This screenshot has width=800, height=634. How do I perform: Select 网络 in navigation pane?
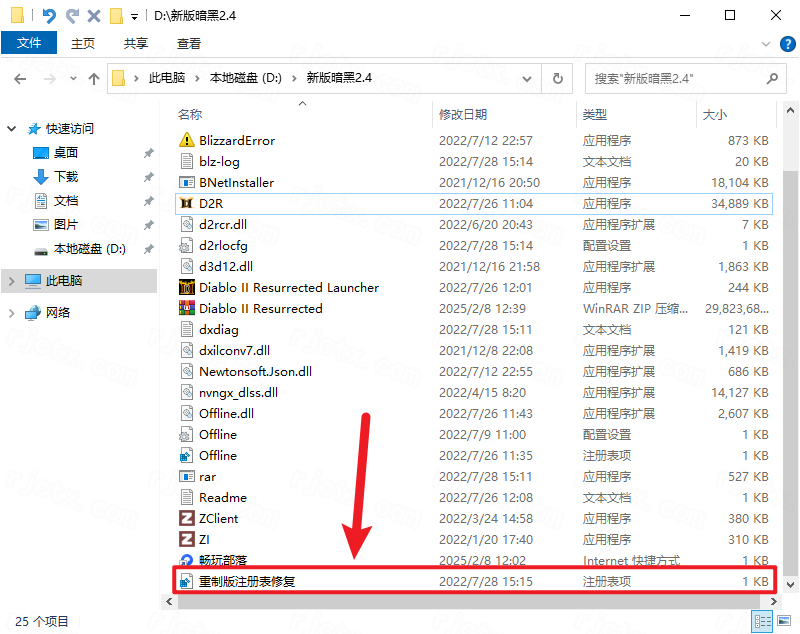click(58, 313)
